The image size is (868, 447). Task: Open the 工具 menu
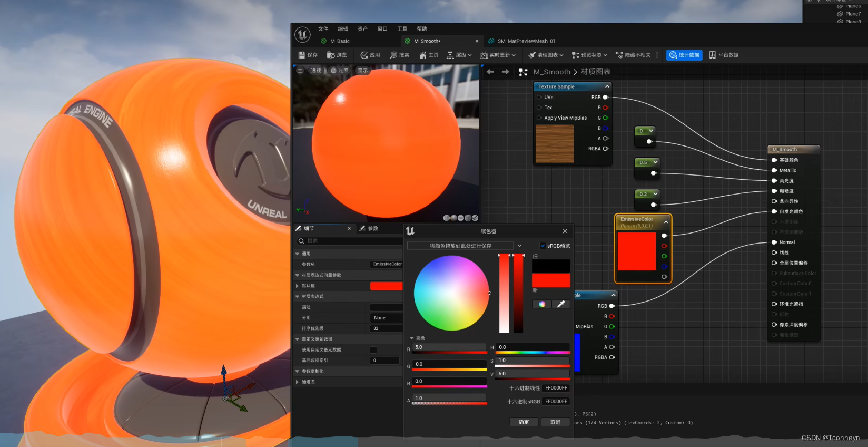(402, 29)
